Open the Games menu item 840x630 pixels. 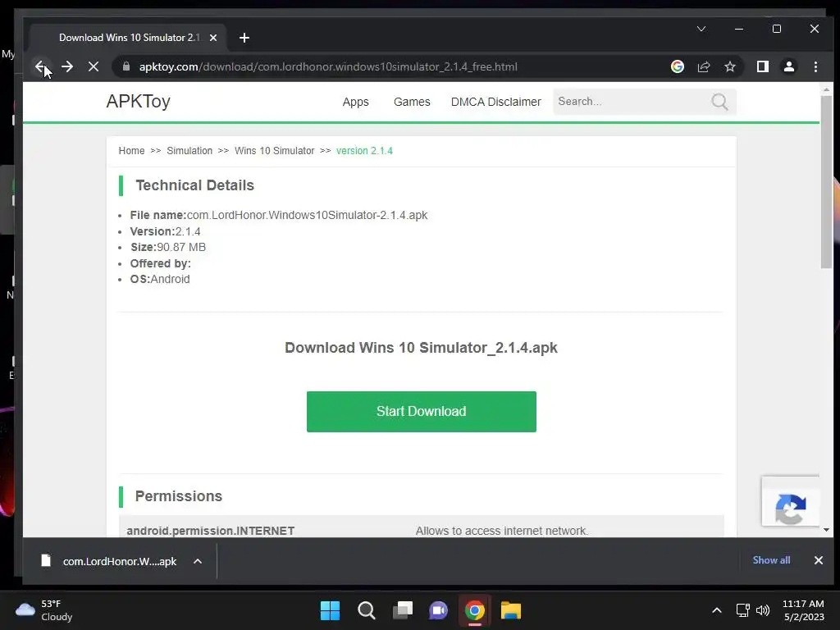[412, 102]
